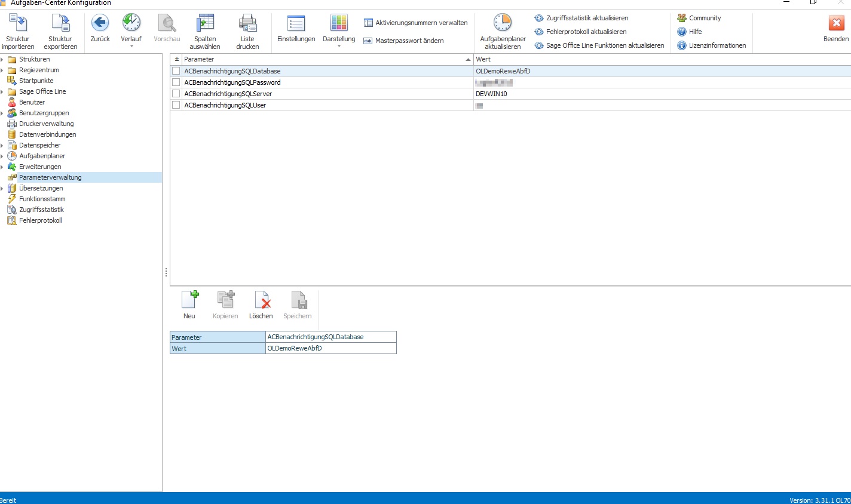Tick the checkbox for ACBenachrichtigungSQLPassword
Image resolution: width=851 pixels, height=504 pixels.
[176, 82]
